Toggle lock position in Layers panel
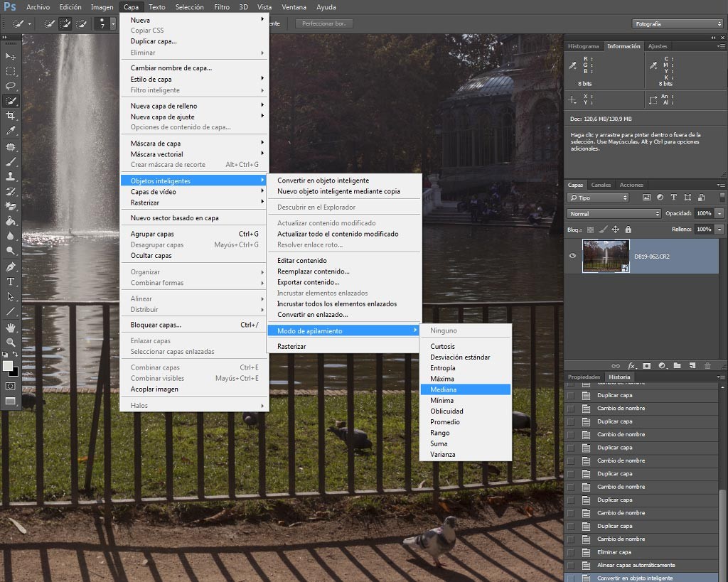This screenshot has width=728, height=582. pos(615,230)
